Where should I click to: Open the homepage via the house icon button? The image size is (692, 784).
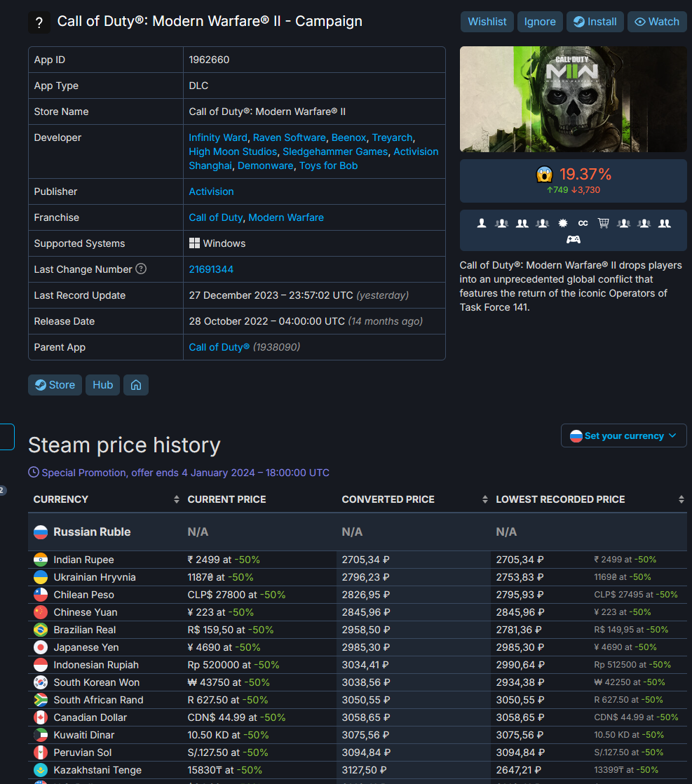click(x=136, y=385)
